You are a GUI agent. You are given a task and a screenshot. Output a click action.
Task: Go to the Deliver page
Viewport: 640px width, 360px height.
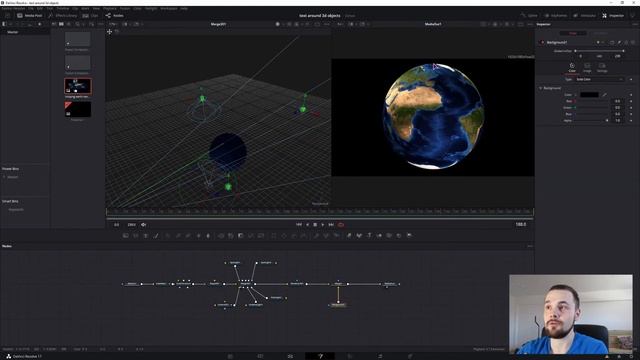pos(410,356)
